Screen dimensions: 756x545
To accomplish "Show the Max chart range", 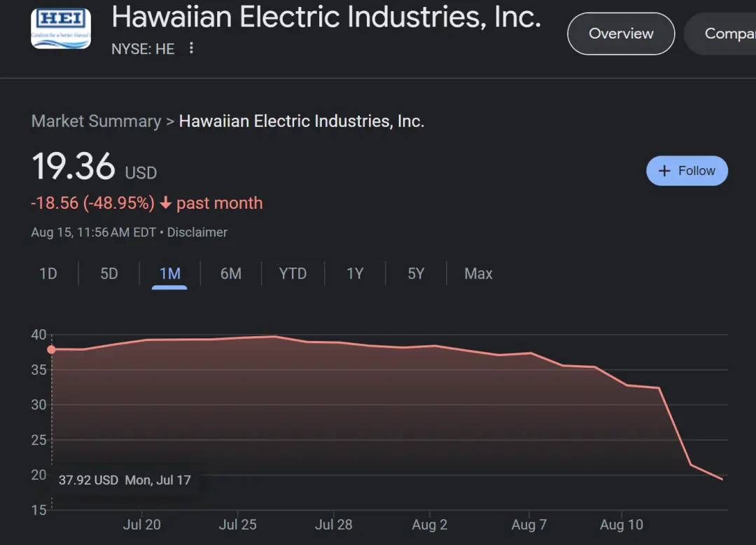I will tap(478, 273).
